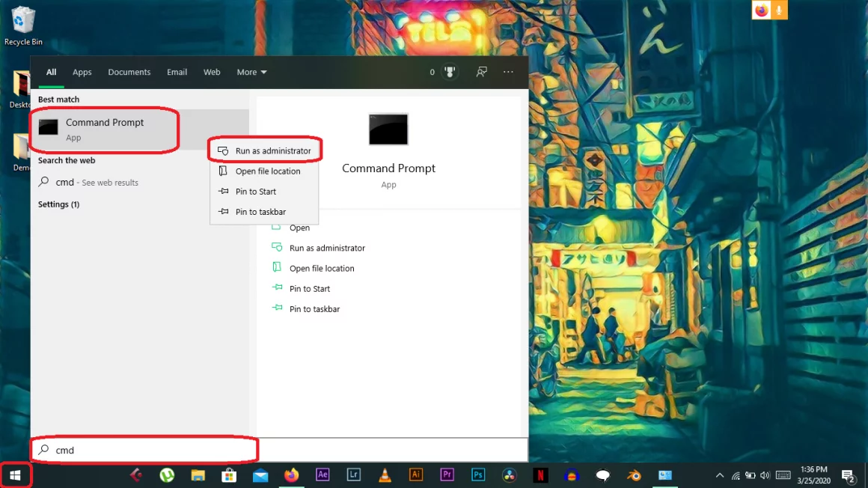
Task: Open File Explorer from the taskbar
Action: (198, 475)
